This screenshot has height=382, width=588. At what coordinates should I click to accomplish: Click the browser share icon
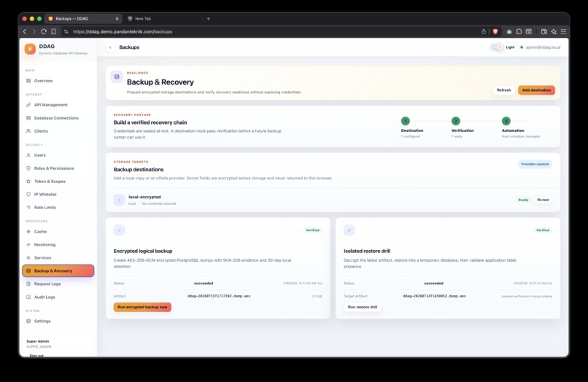pyautogui.click(x=484, y=32)
